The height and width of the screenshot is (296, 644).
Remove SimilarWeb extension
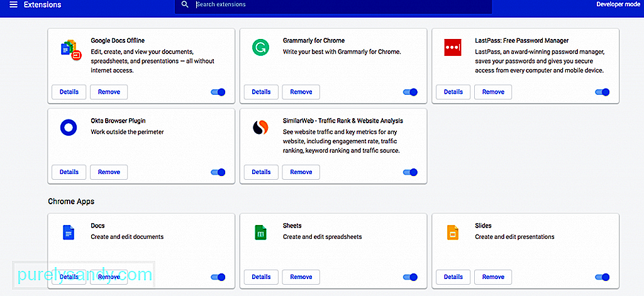click(301, 172)
